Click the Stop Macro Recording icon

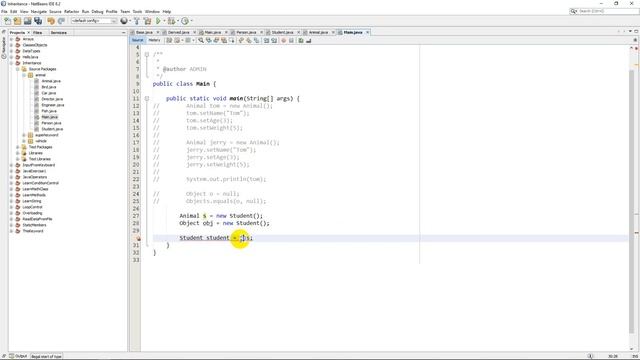[291, 40]
